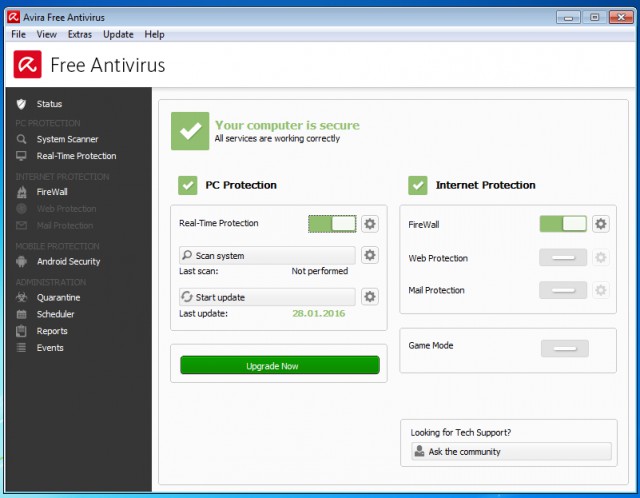The width and height of the screenshot is (640, 498).
Task: Open the Status page in the sidebar
Action: click(x=49, y=104)
